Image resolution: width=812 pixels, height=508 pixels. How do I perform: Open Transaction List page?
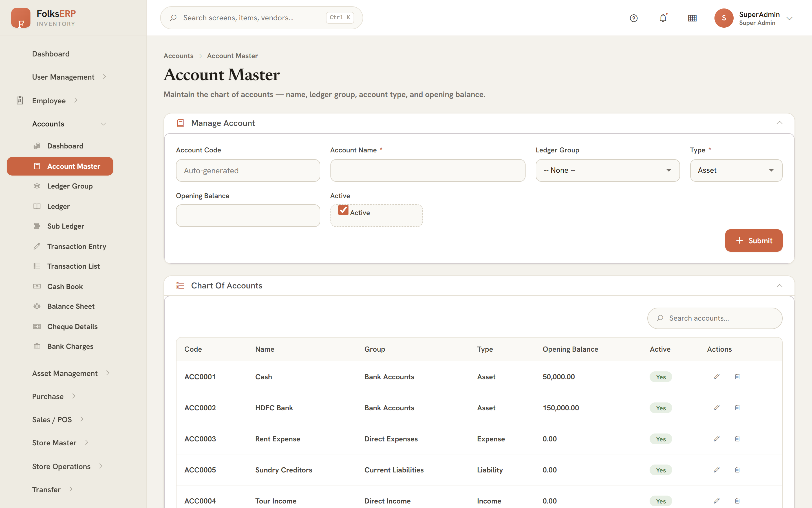(74, 266)
